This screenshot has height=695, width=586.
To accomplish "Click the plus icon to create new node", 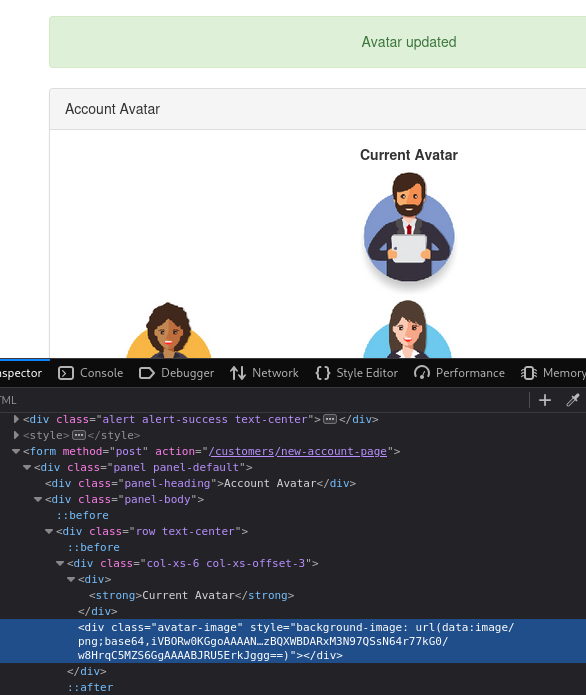I will point(545,400).
